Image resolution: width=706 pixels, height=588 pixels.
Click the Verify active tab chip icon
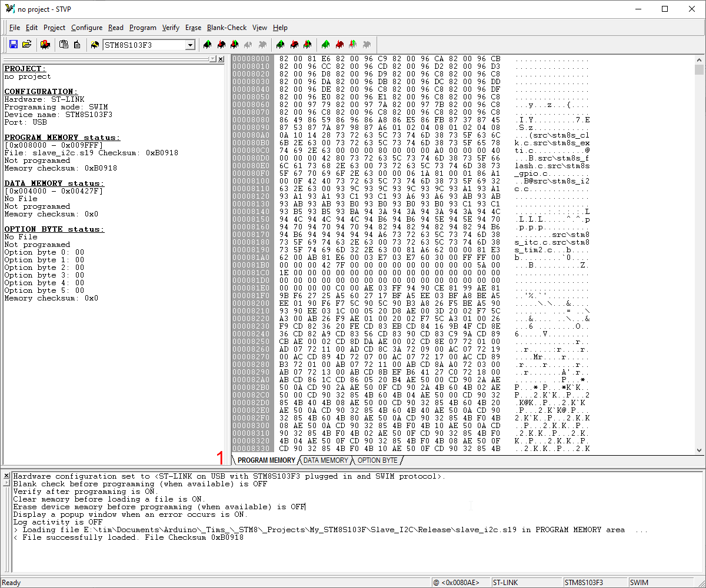234,45
